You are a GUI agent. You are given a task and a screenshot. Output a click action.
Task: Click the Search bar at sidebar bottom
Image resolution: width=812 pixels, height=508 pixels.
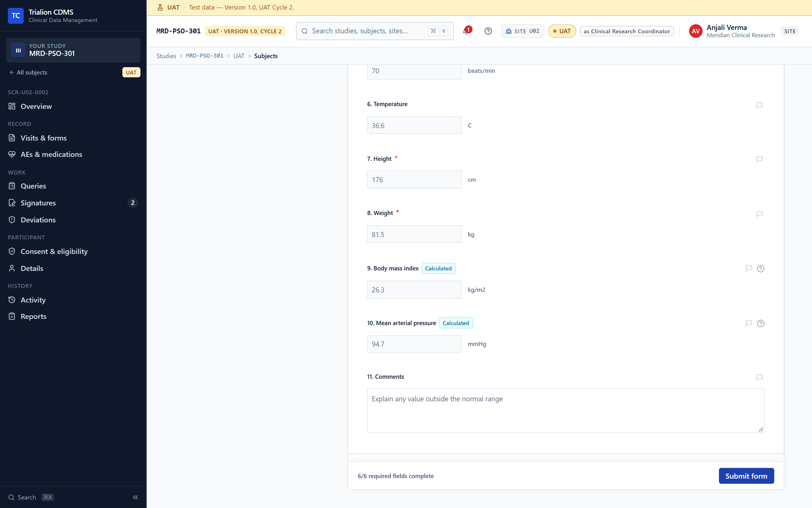coord(31,497)
